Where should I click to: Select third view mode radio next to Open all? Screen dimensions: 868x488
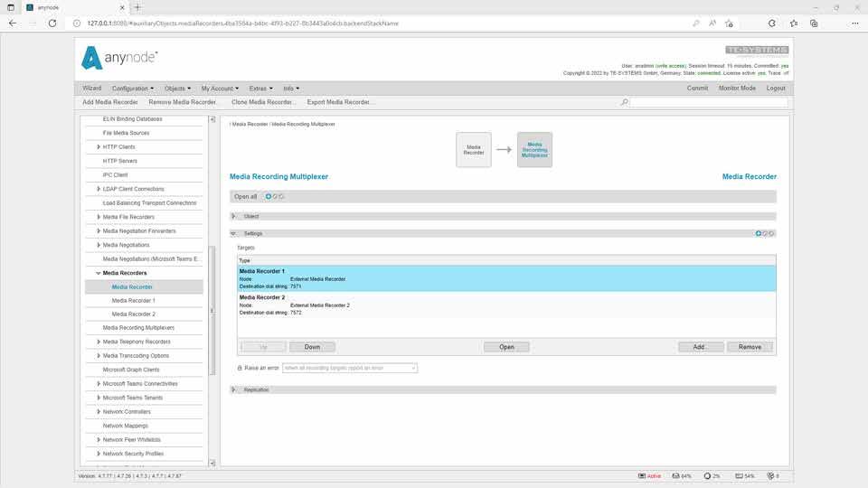(281, 196)
